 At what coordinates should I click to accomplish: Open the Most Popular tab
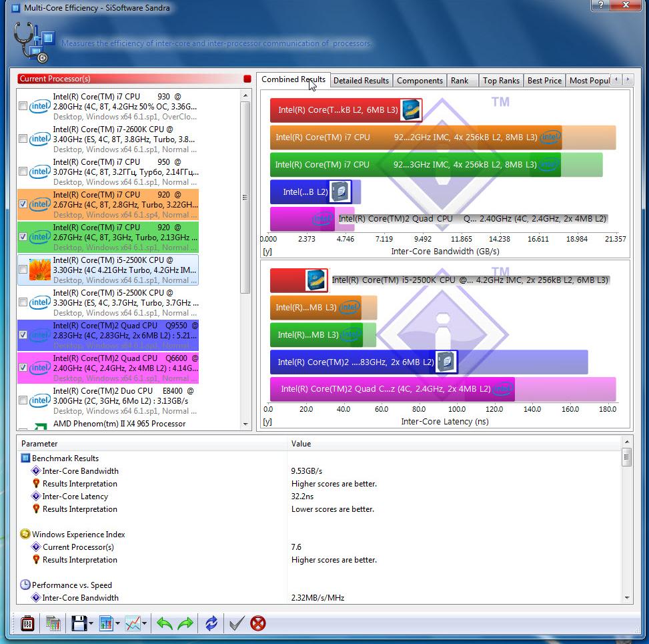click(x=589, y=81)
